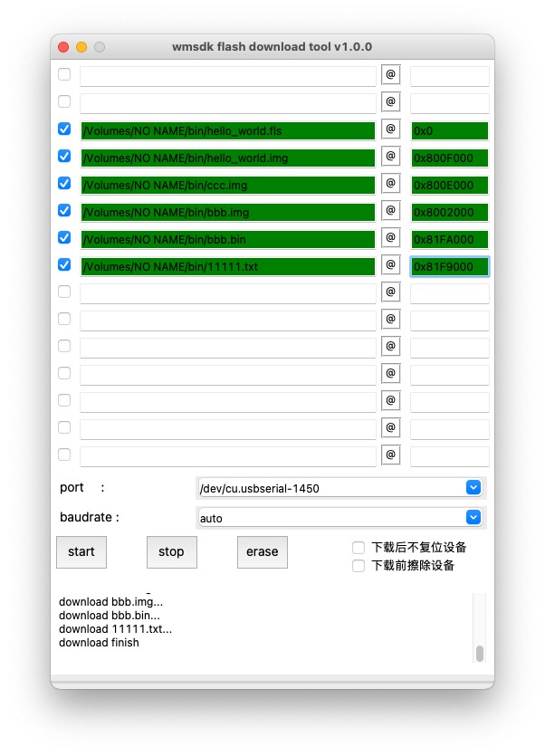Tick the 下载前擦除设备 checkbox
This screenshot has width=545, height=756.
coord(359,566)
